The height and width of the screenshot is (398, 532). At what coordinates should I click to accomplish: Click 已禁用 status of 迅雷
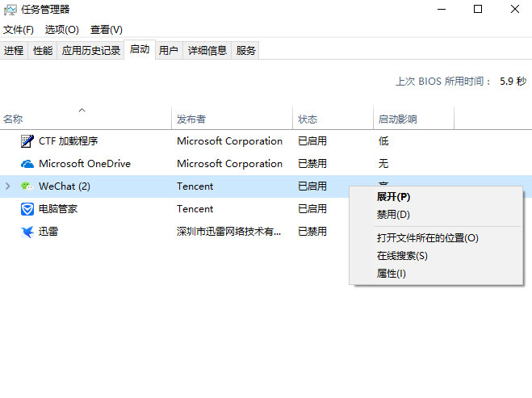pyautogui.click(x=312, y=232)
